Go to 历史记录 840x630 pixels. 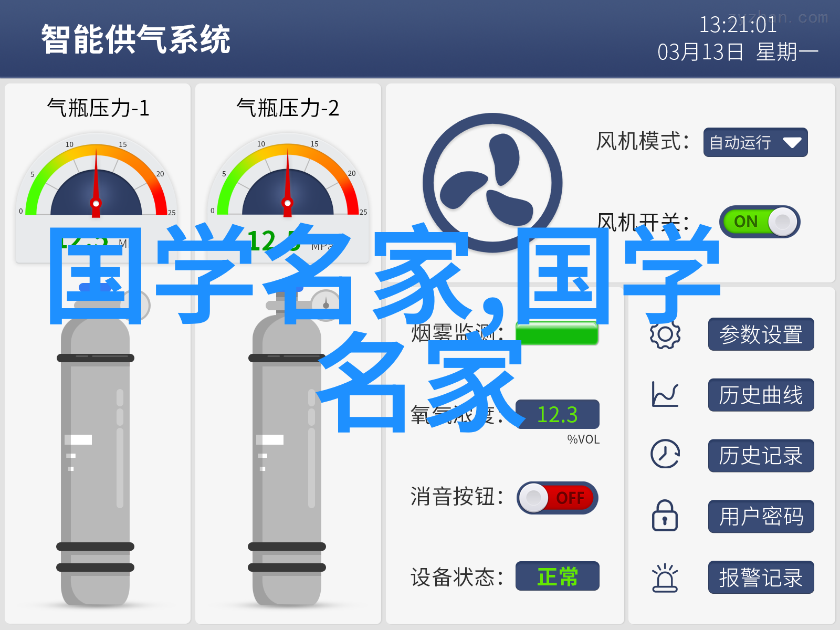click(761, 456)
